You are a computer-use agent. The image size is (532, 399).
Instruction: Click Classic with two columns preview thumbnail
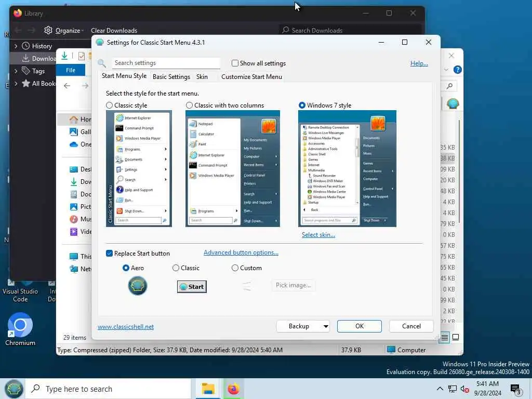click(x=233, y=169)
